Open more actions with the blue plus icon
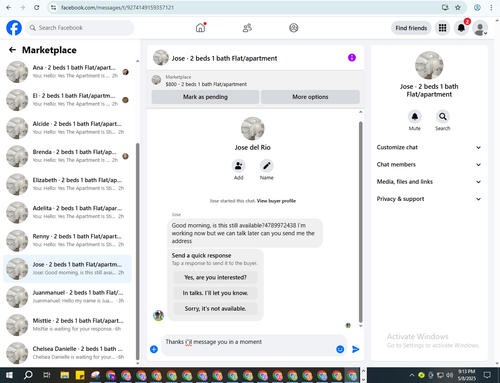Screen dimensions: 500x383 154,349
